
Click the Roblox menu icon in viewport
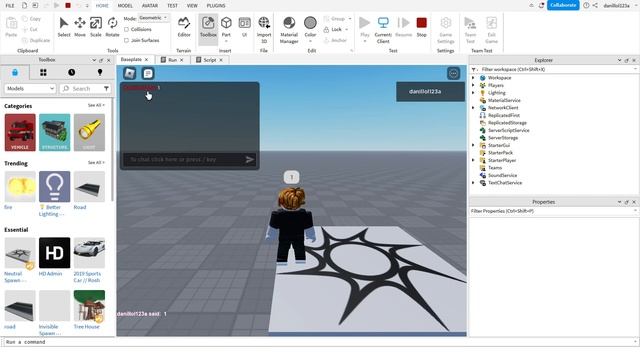point(130,73)
